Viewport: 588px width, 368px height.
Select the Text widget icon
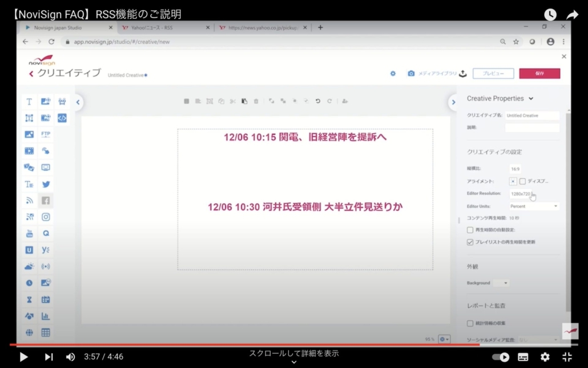[x=29, y=101]
